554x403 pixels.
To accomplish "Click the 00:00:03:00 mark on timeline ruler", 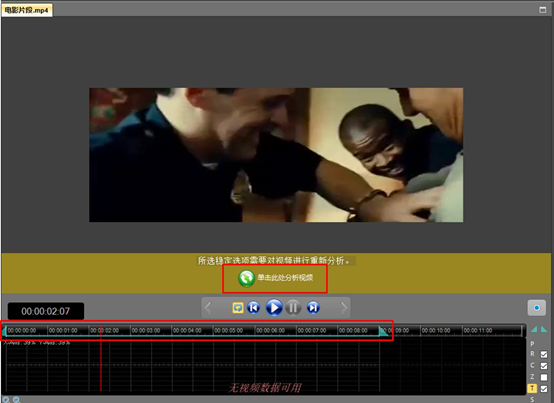I will click(146, 331).
